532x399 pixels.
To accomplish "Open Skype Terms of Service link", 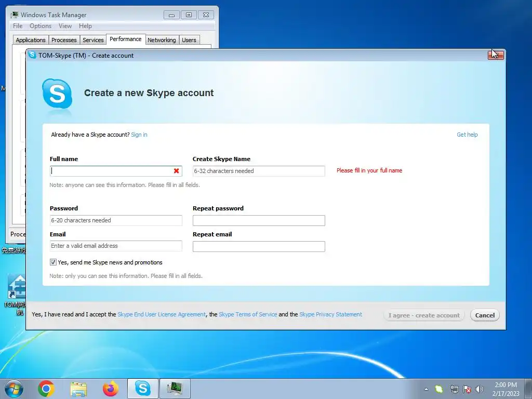I will 248,314.
